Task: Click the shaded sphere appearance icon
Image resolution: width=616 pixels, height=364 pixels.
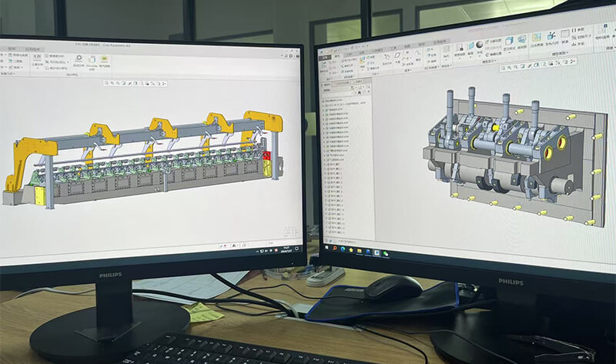Action: tap(479, 45)
